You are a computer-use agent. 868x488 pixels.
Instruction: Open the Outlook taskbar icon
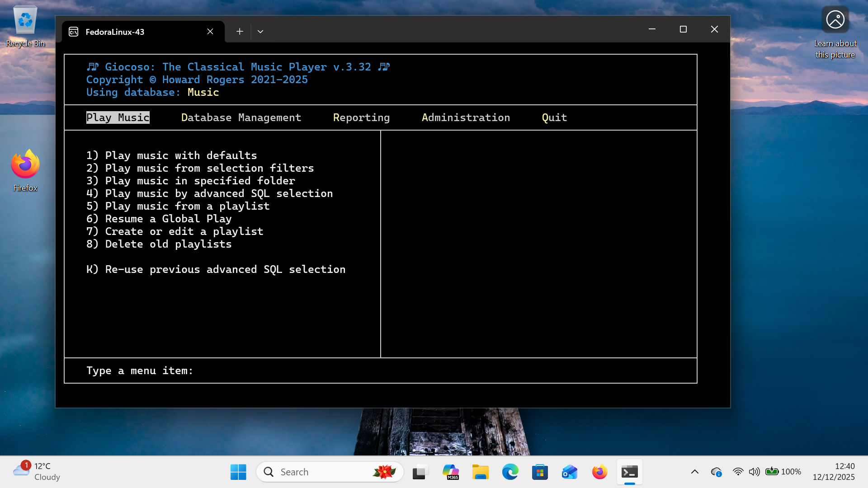(570, 472)
